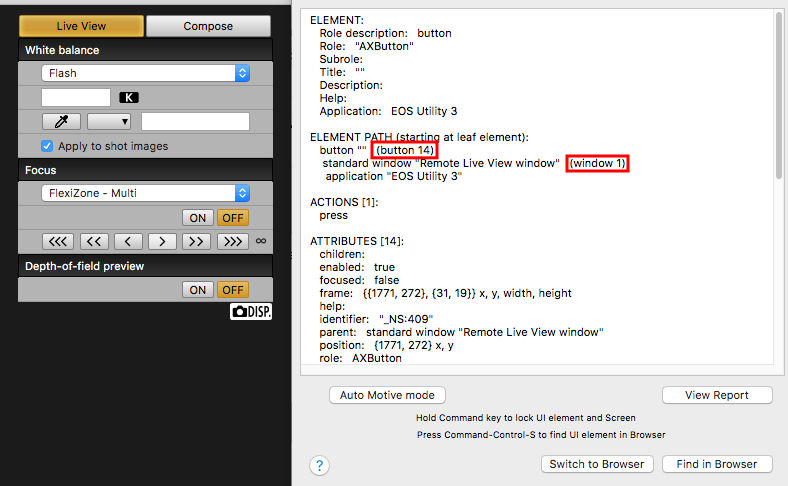Click the 'application "EOS Utility 3"' path line
This screenshot has height=486, width=788.
pyautogui.click(x=394, y=176)
